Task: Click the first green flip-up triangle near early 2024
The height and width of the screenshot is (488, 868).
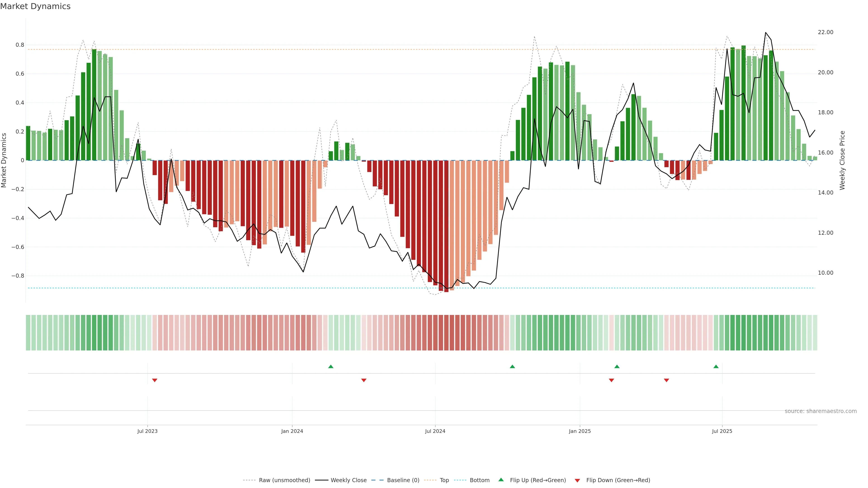Action: (330, 366)
